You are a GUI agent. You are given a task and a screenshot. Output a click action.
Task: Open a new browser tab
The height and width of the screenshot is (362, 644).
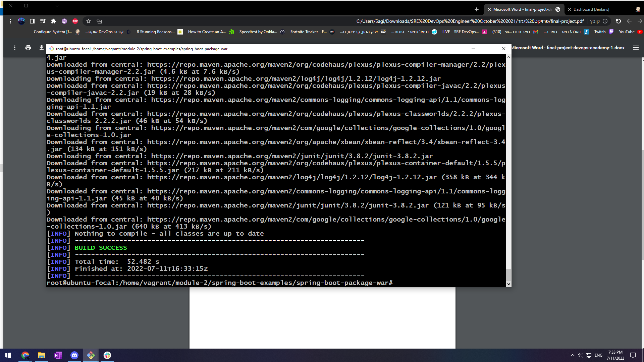tap(476, 9)
